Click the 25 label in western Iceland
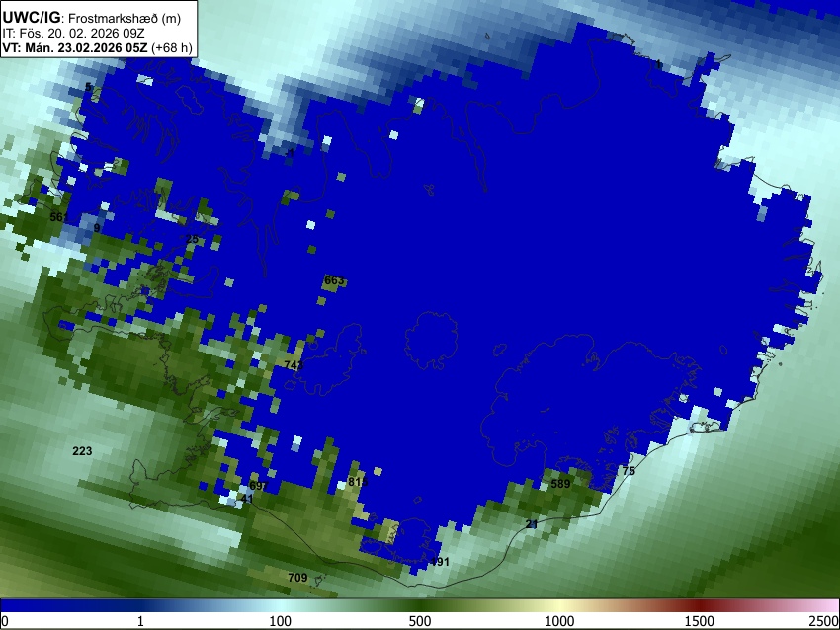 click(192, 239)
